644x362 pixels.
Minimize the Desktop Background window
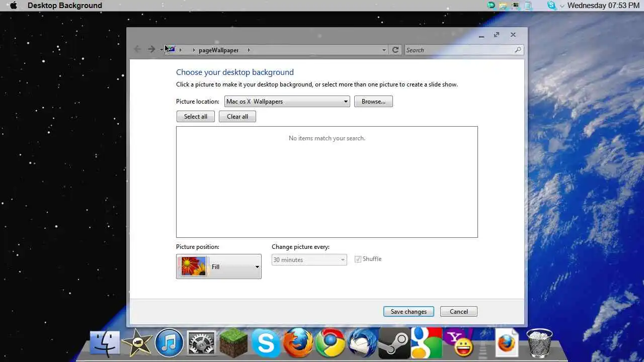[x=481, y=35]
